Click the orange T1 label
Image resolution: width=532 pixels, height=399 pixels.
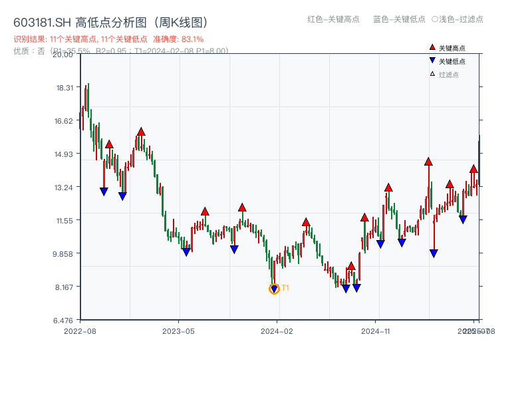(285, 288)
